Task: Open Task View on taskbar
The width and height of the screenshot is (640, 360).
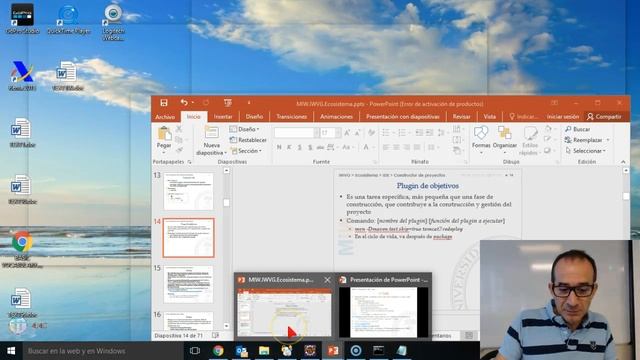Action: [x=195, y=351]
